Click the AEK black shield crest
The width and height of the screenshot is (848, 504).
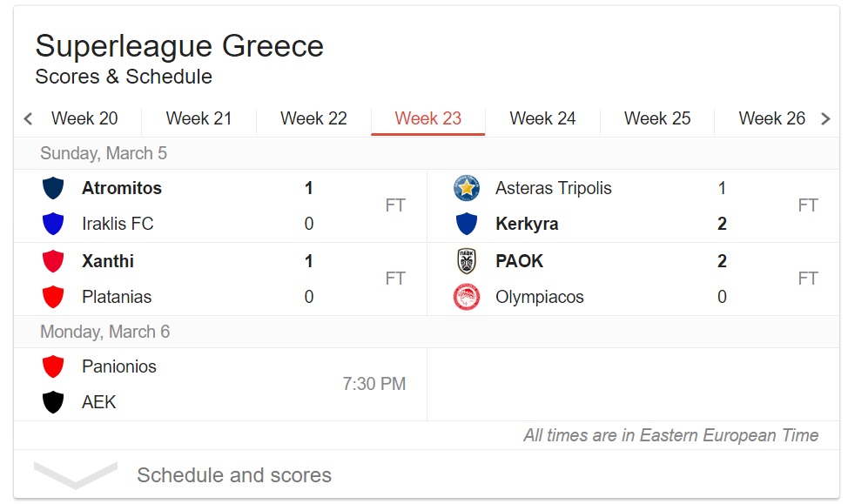[53, 402]
